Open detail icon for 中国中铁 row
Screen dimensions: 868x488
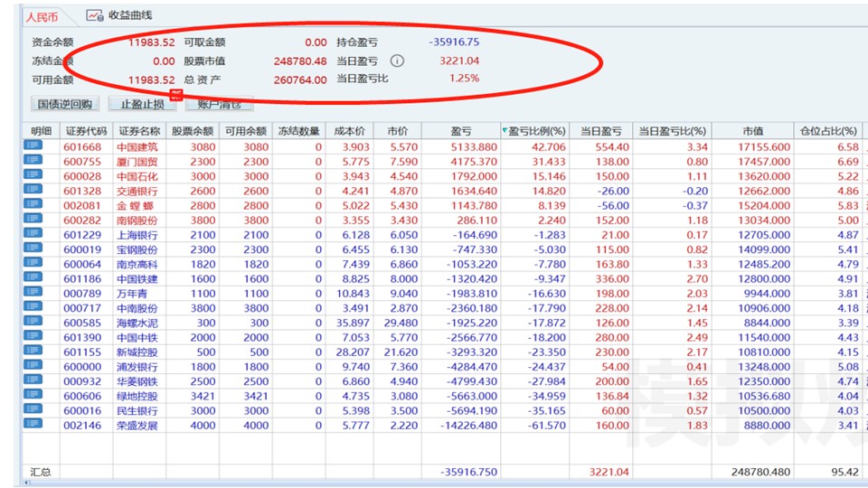point(33,336)
